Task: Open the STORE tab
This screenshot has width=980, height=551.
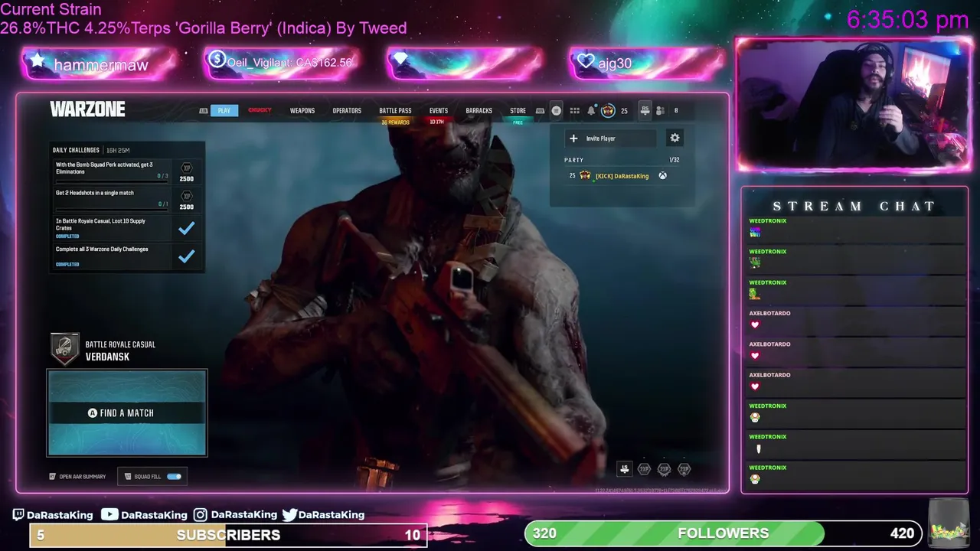Action: 518,111
